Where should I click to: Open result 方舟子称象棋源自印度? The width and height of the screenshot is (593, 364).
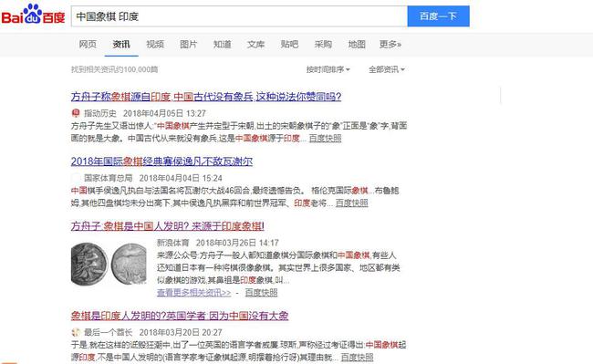[206, 97]
